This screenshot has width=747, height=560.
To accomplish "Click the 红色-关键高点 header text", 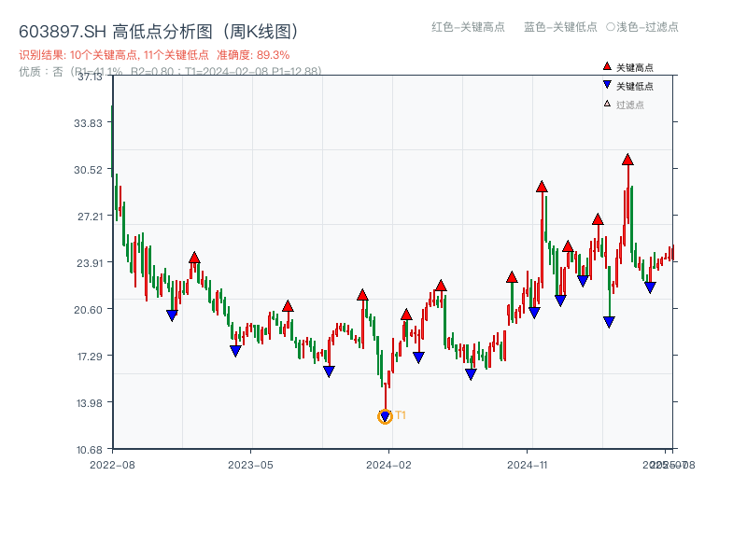I will pyautogui.click(x=468, y=27).
